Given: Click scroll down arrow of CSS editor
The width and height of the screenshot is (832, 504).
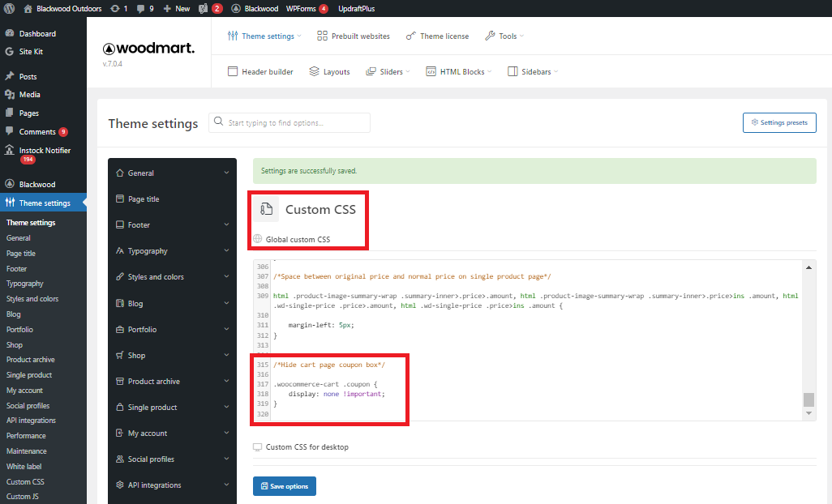Looking at the screenshot, I should tap(808, 413).
